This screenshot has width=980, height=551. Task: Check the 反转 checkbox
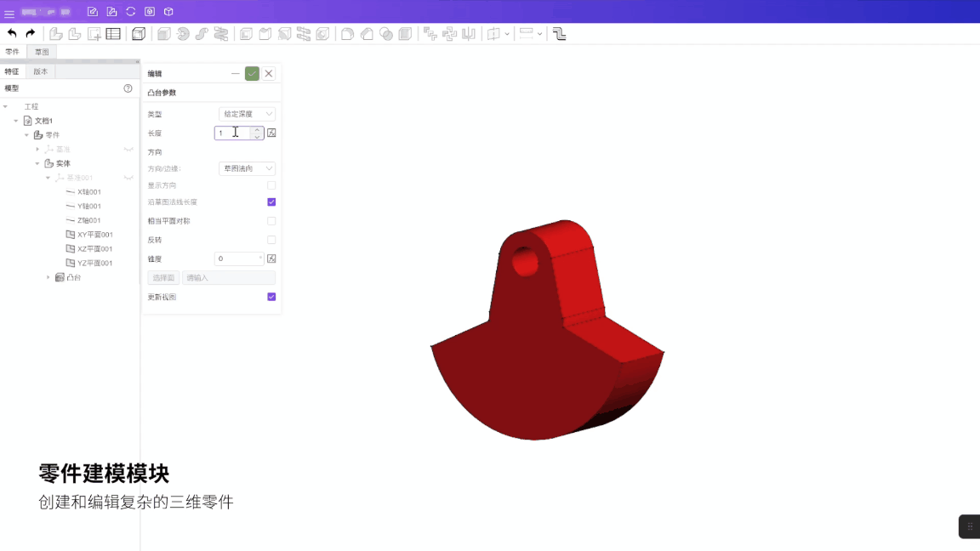(x=271, y=240)
